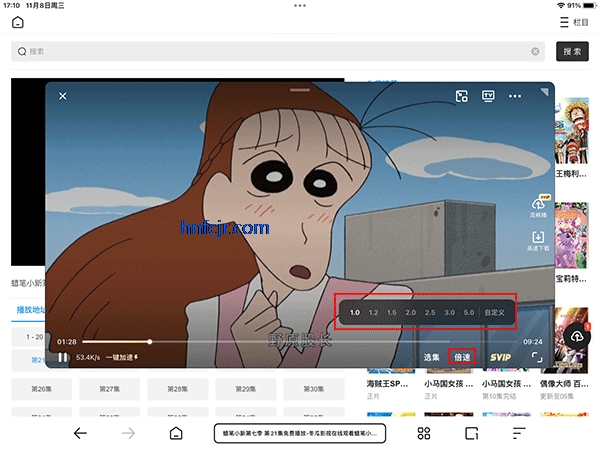Tap the smooth playback cloud icon
Image resolution: width=600 pixels, height=450 pixels.
point(538,207)
